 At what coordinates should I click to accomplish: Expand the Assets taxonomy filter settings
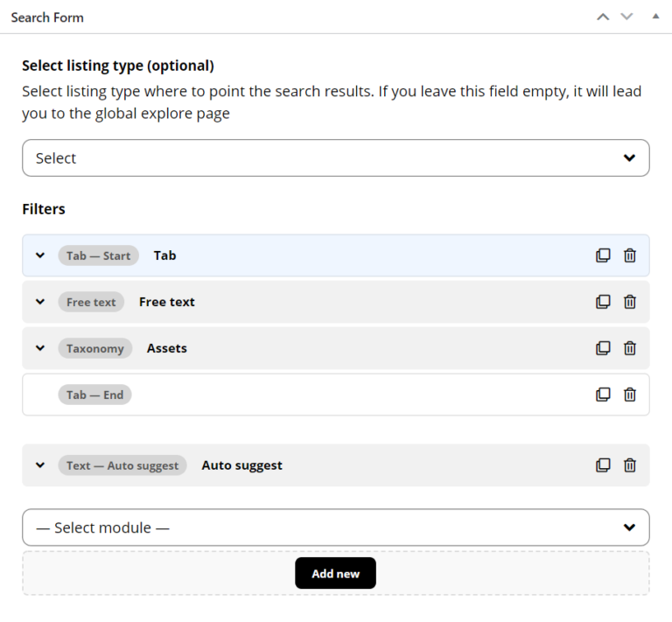(x=39, y=348)
